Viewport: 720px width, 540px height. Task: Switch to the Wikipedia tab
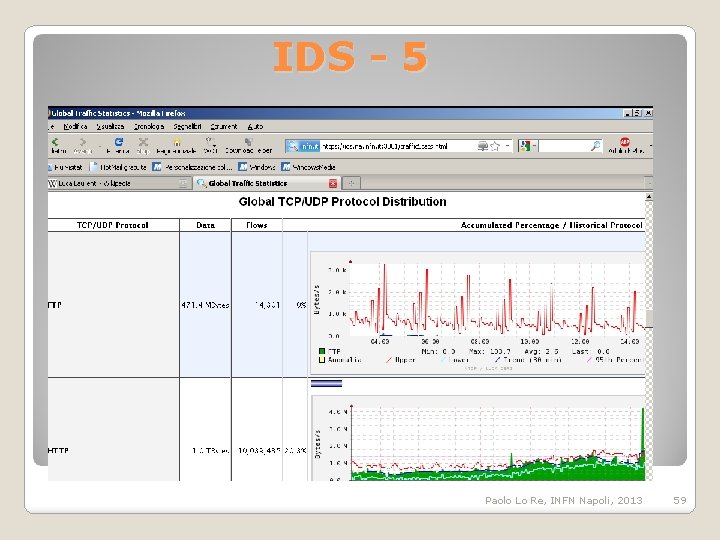click(119, 183)
